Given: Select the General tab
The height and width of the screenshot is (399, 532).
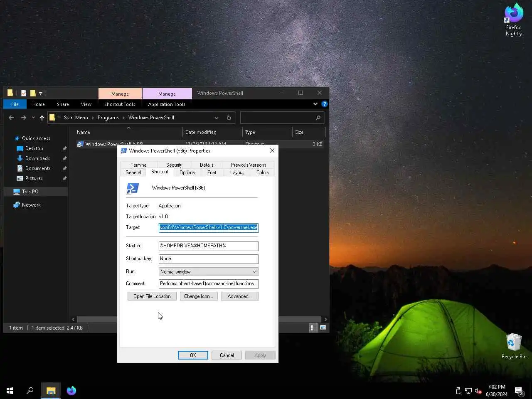Looking at the screenshot, I should pos(133,172).
